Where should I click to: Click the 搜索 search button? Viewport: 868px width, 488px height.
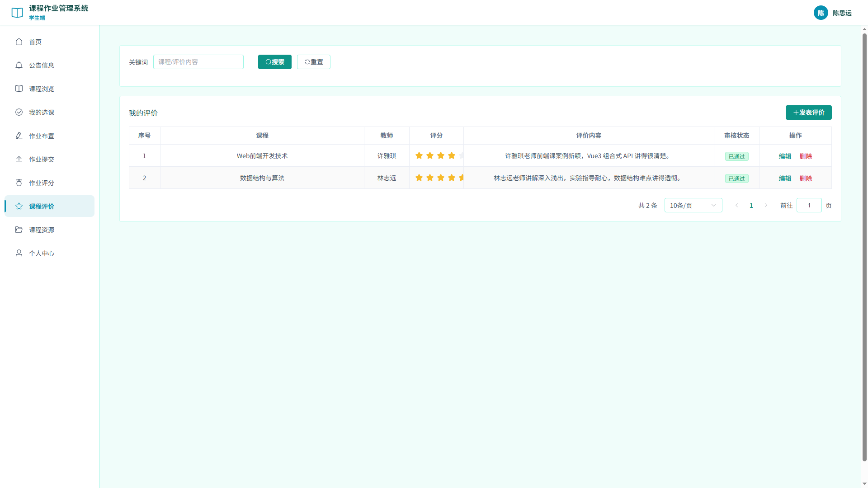point(275,62)
